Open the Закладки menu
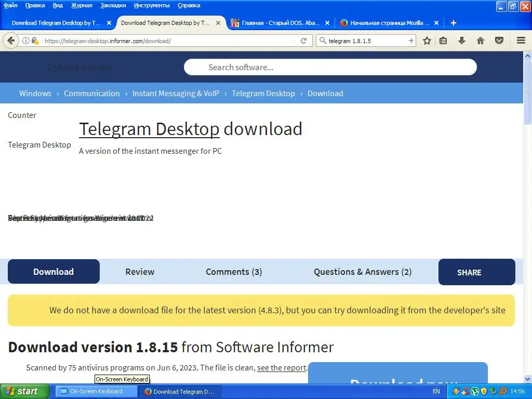Image resolution: width=532 pixels, height=399 pixels. (113, 5)
